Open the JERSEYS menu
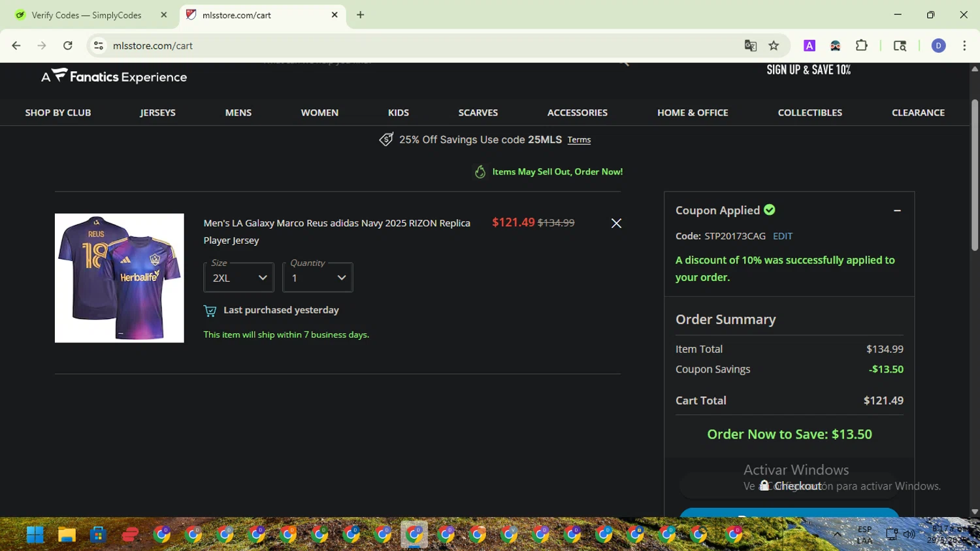This screenshot has width=980, height=551. [157, 112]
